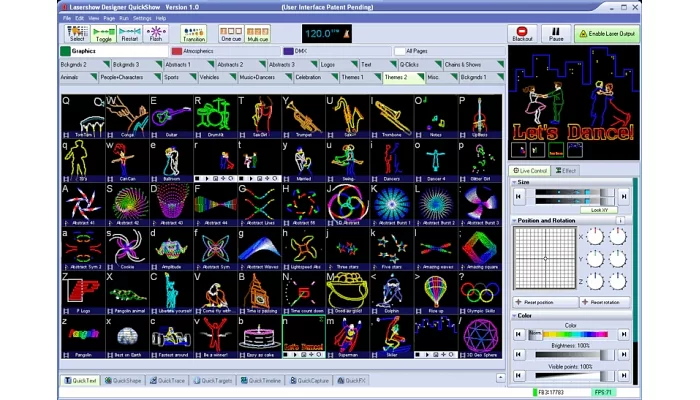Open the QuickTrace tool
700x400 pixels.
click(167, 380)
